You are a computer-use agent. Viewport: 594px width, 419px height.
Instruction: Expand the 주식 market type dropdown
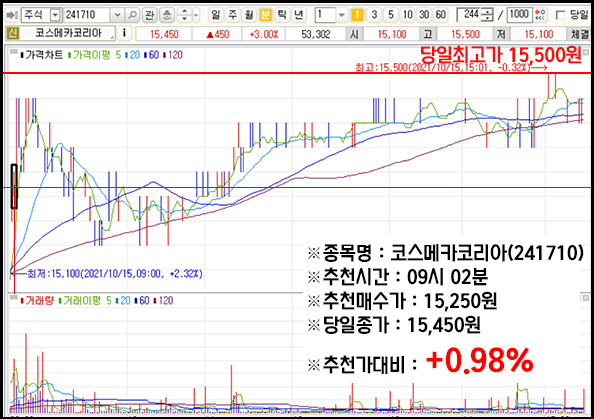[55, 15]
